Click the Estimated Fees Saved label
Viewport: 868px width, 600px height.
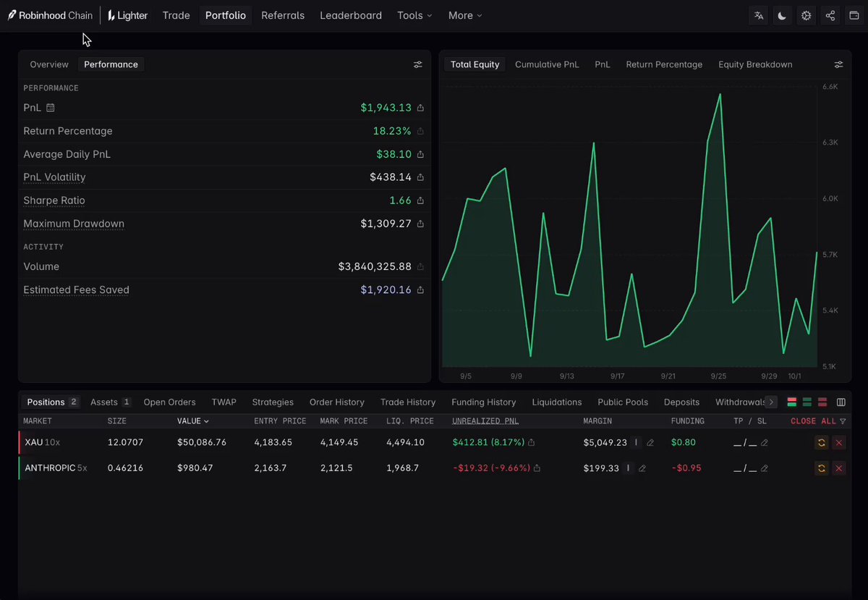[x=76, y=290]
